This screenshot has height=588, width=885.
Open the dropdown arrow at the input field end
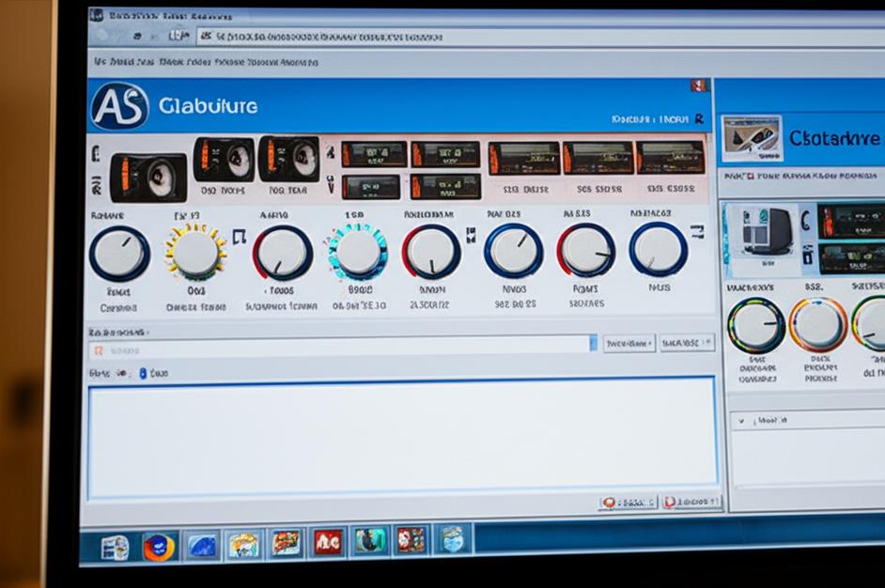click(593, 344)
